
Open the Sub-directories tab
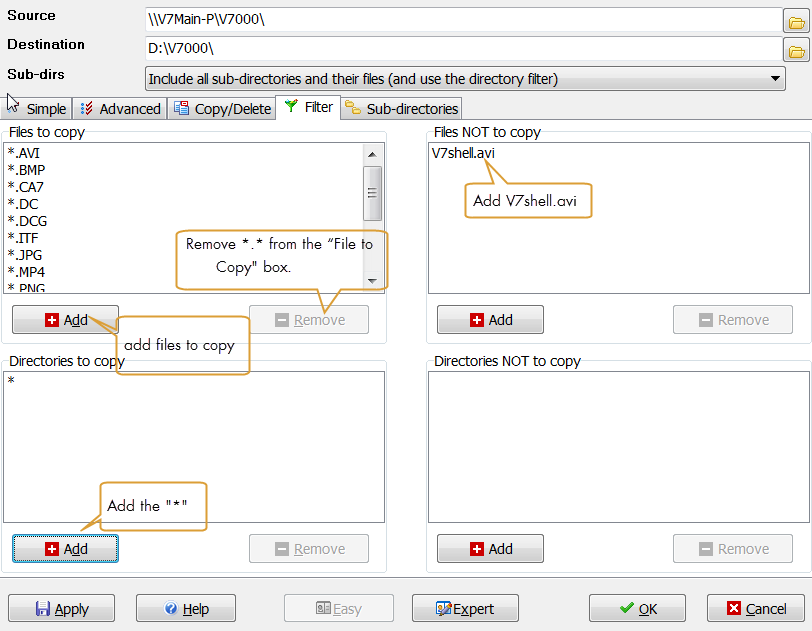(402, 109)
